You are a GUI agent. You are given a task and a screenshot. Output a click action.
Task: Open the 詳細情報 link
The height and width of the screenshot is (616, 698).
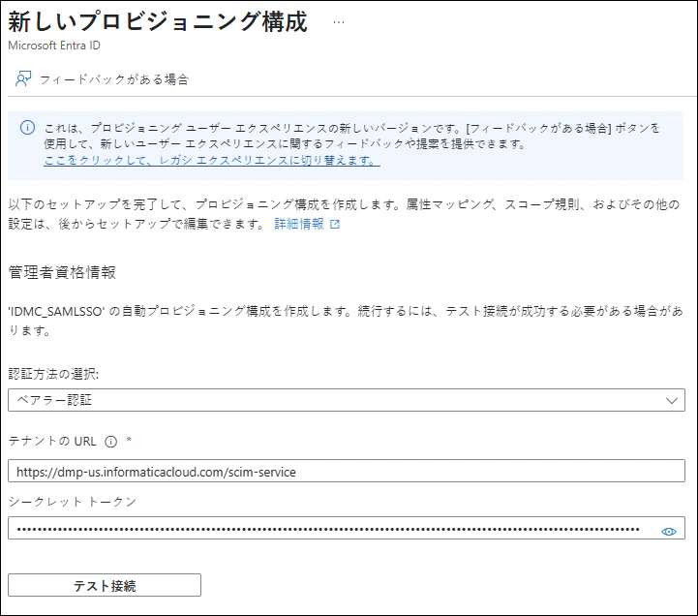[299, 224]
